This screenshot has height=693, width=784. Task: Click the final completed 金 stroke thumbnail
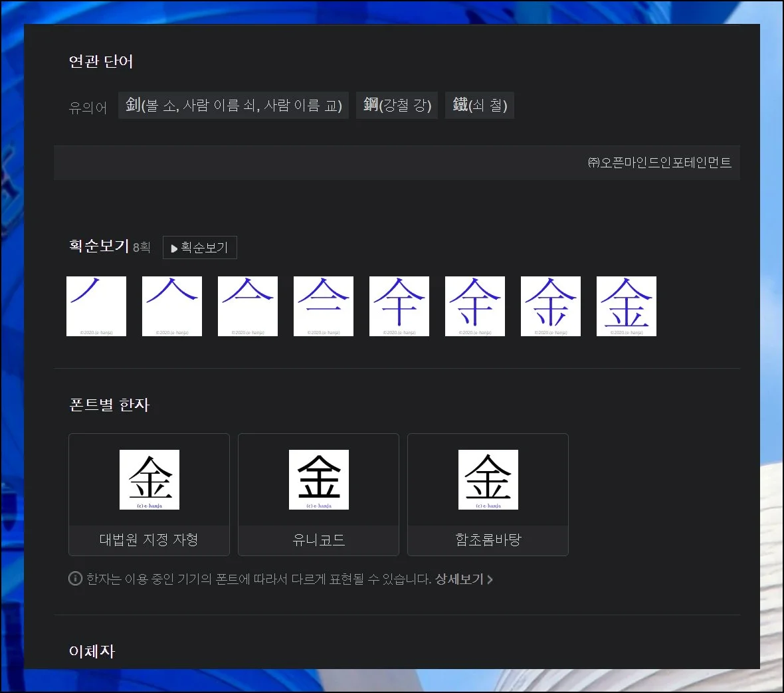627,306
